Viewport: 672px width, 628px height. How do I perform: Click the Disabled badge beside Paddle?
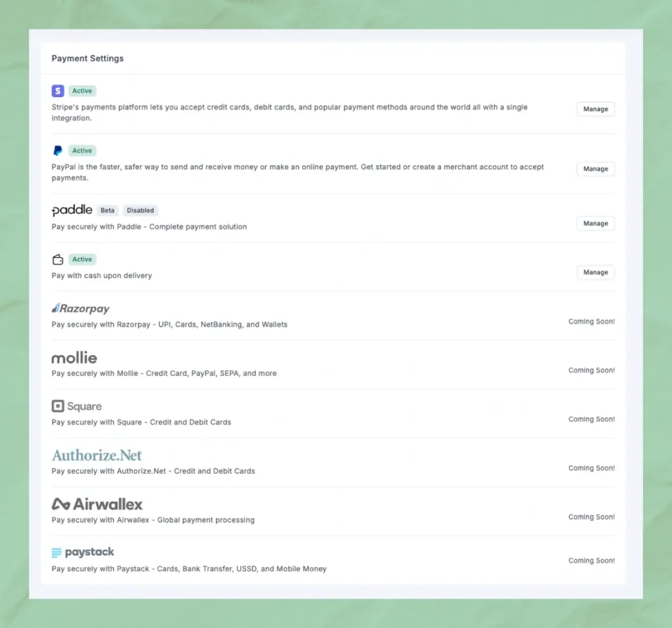point(140,211)
